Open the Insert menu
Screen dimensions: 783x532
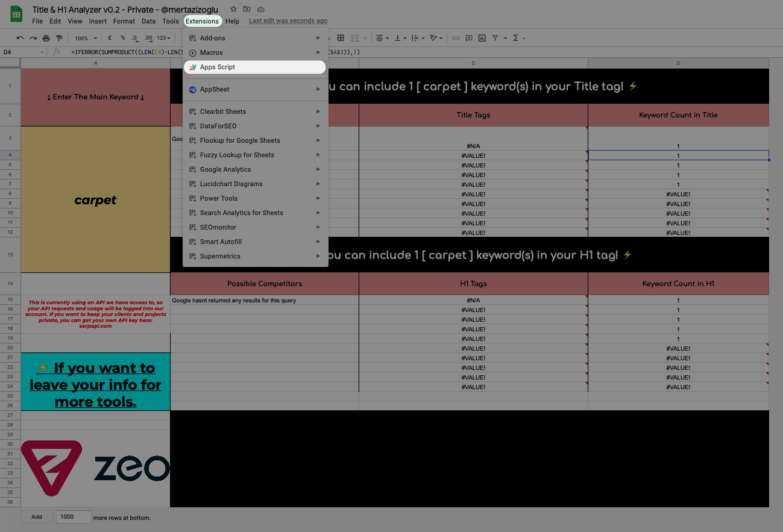(98, 21)
